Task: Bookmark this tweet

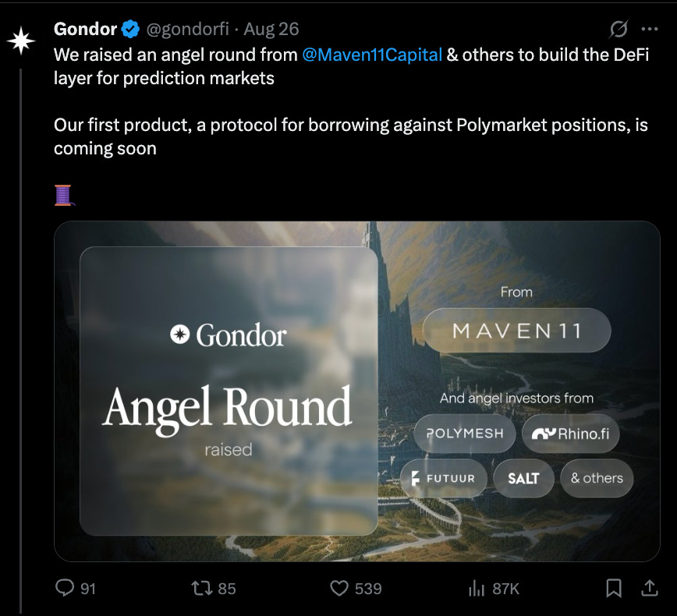Action: click(614, 588)
